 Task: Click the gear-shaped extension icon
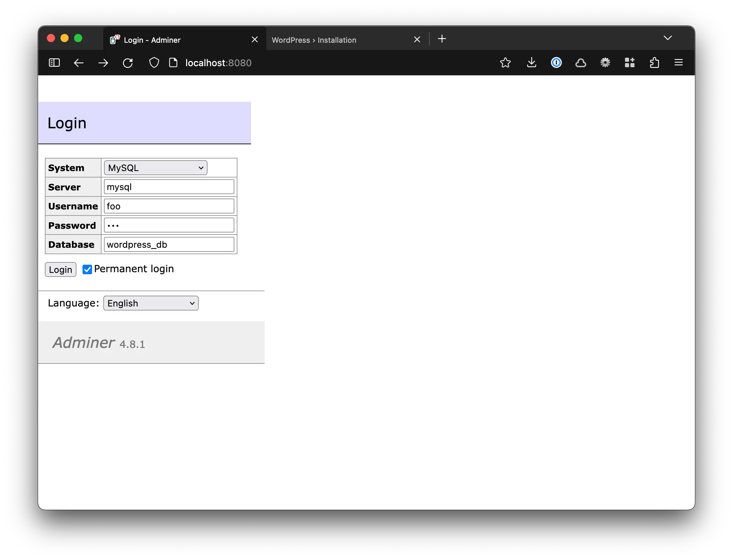pos(605,63)
